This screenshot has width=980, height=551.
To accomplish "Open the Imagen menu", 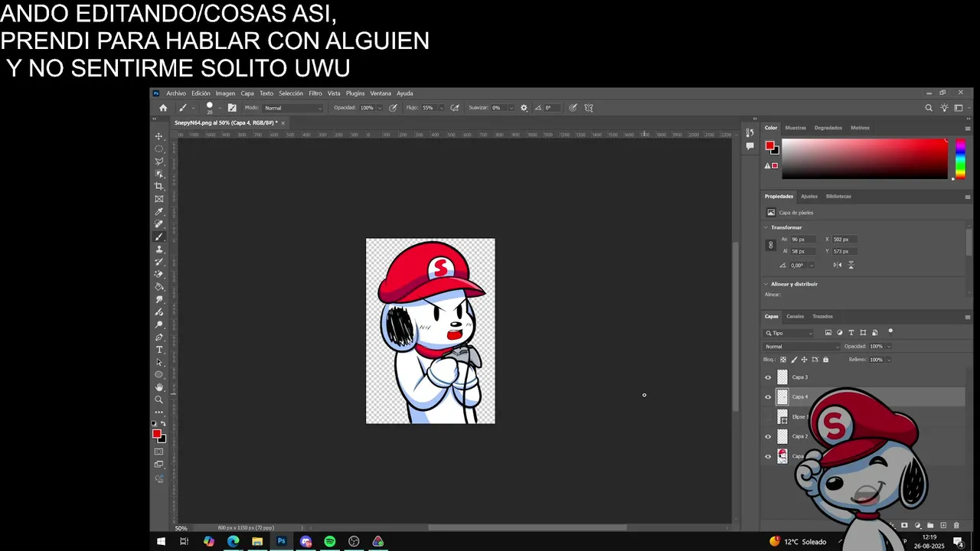I will [225, 93].
